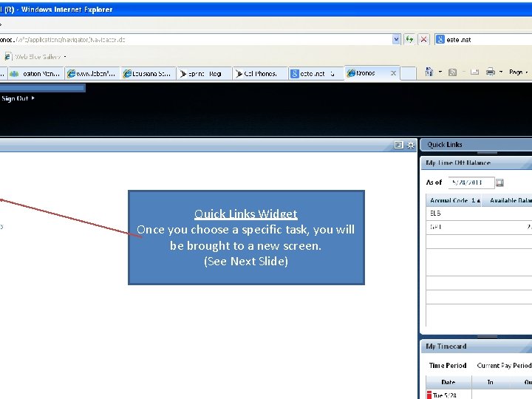The image size is (532, 399).
Task: Switch to the www.labenf... browser tab
Action: coord(92,74)
